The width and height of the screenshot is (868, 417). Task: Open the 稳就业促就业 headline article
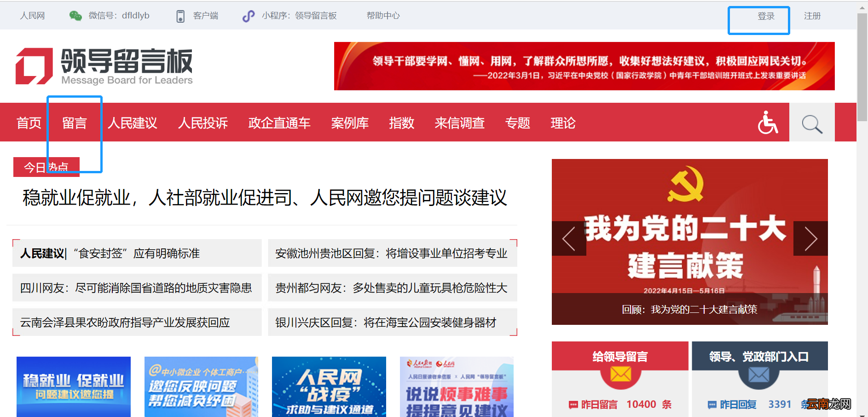tap(263, 199)
